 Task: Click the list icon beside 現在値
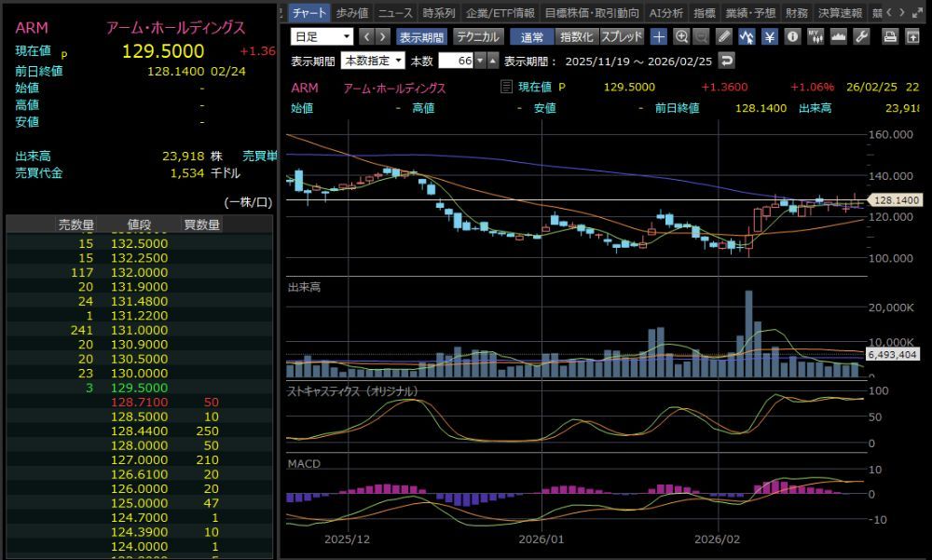point(506,87)
